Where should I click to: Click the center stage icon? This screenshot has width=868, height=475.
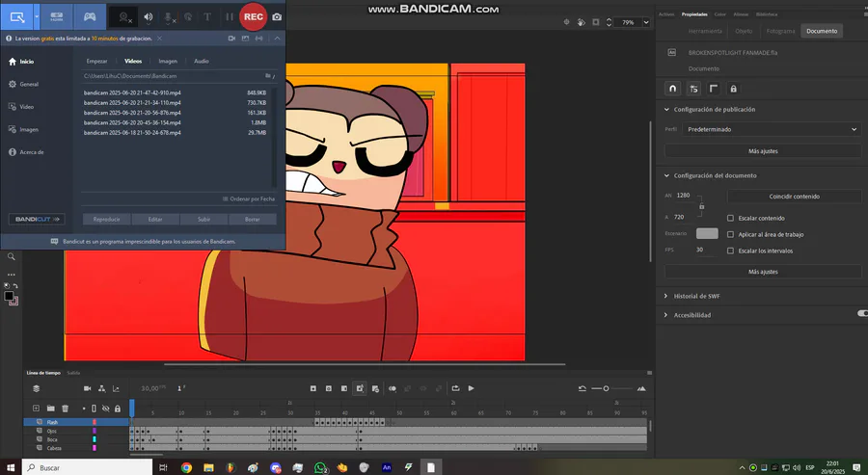click(x=566, y=22)
